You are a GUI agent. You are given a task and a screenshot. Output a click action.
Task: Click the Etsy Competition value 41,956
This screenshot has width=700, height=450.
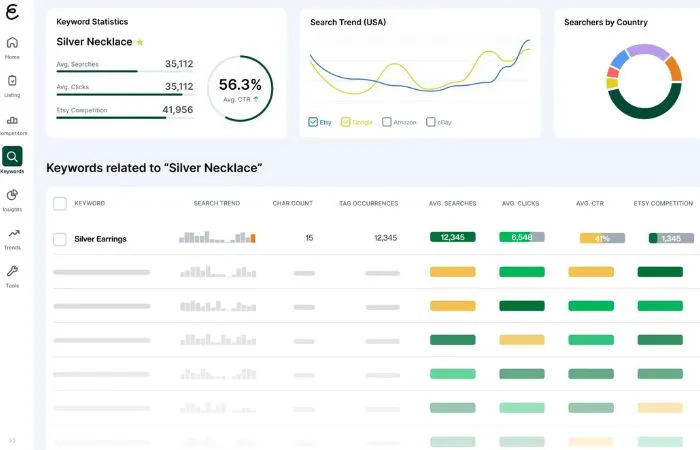tap(178, 109)
